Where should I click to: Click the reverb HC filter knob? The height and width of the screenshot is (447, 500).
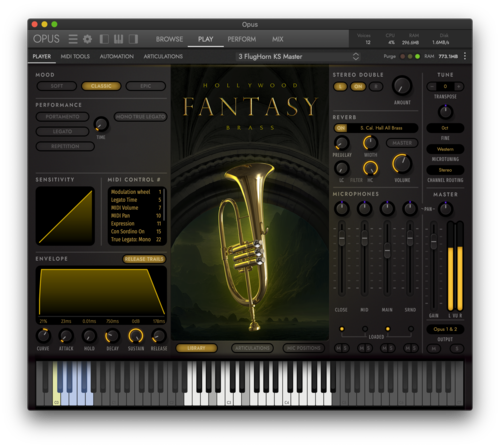[370, 168]
